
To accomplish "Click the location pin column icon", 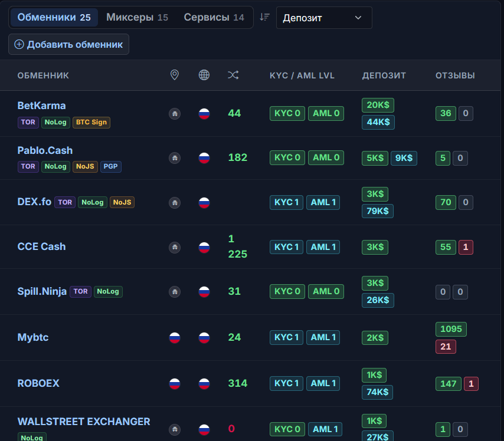I will tap(175, 75).
